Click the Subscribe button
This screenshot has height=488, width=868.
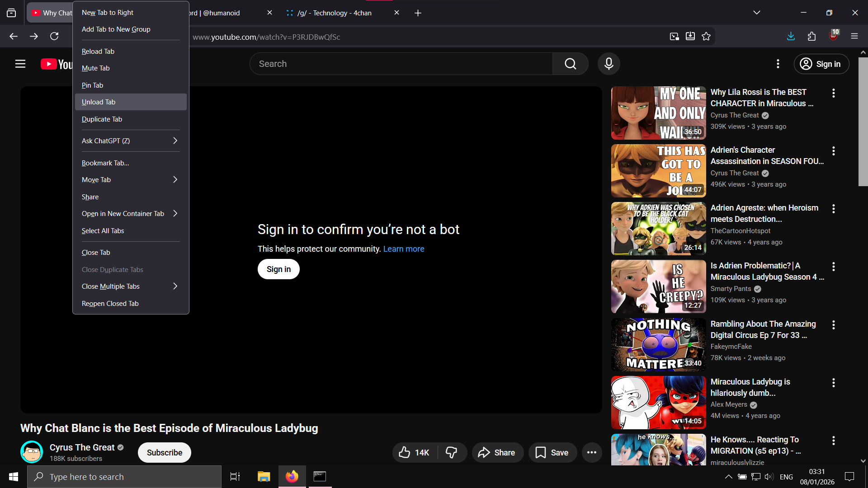pos(165,452)
